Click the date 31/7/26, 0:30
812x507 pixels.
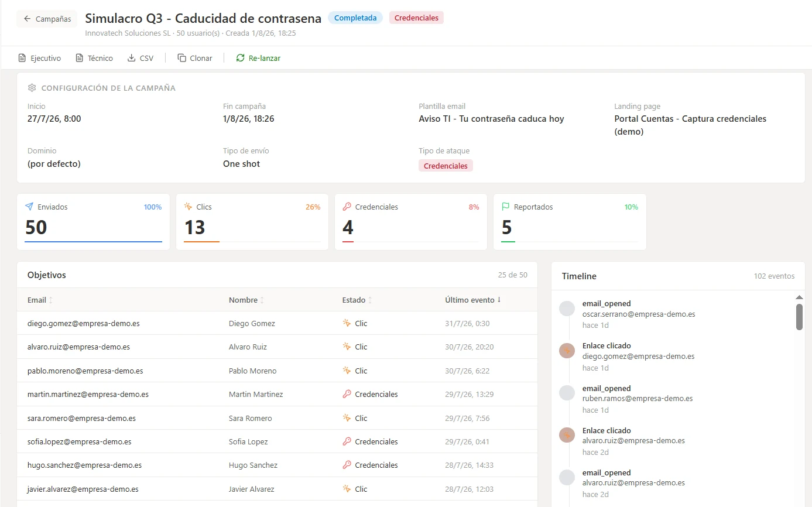467,323
